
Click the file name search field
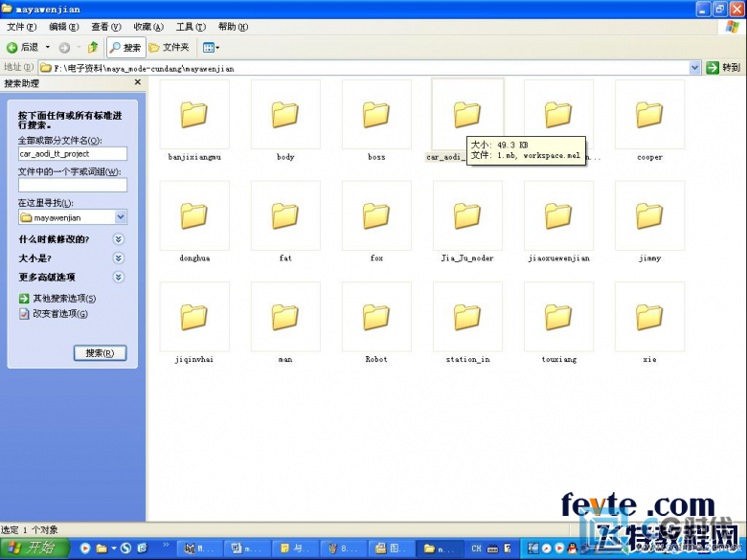(x=73, y=154)
